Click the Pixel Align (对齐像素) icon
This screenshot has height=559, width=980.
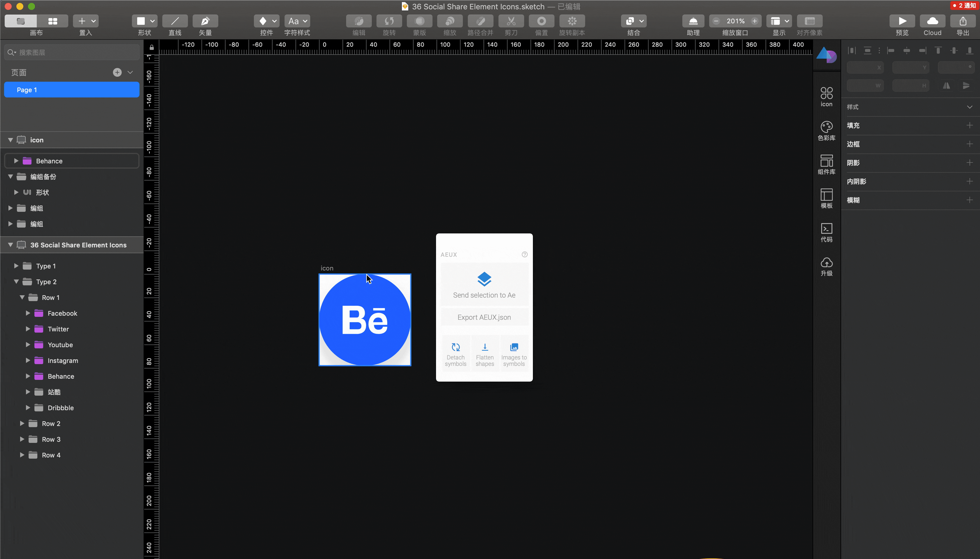(x=810, y=21)
